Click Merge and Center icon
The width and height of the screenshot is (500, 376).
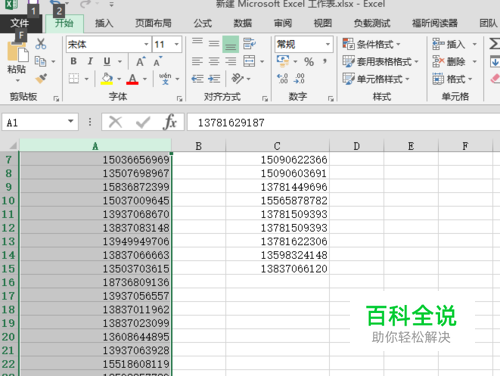coord(249,61)
